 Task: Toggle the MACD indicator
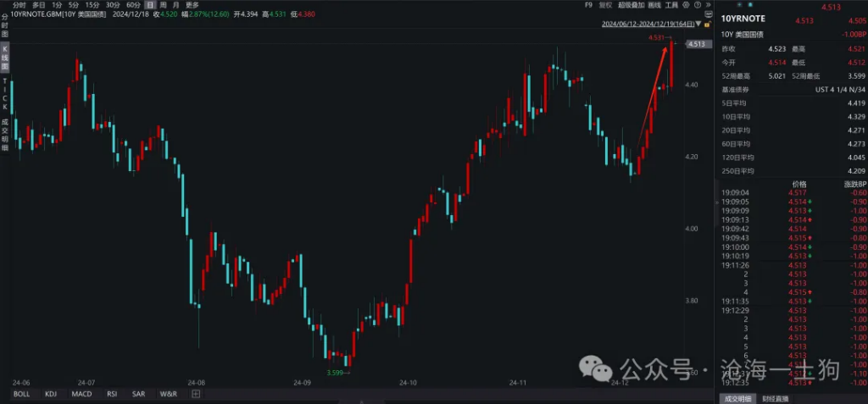coord(81,394)
